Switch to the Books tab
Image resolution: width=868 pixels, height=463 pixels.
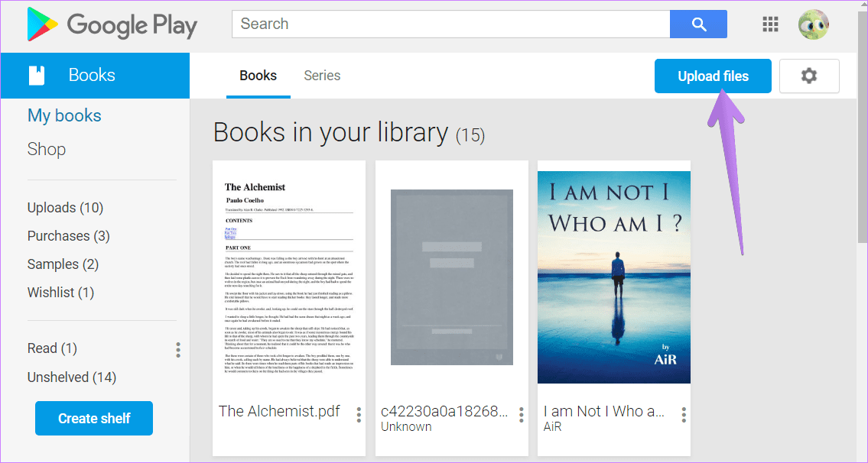tap(258, 76)
